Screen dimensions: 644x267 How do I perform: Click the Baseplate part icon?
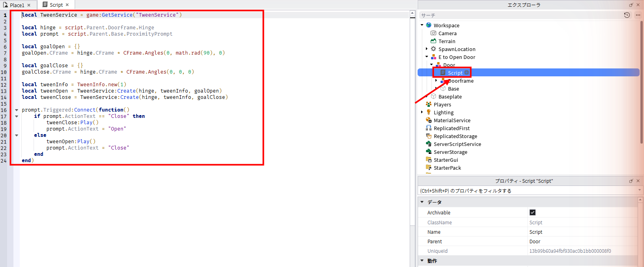click(x=433, y=97)
